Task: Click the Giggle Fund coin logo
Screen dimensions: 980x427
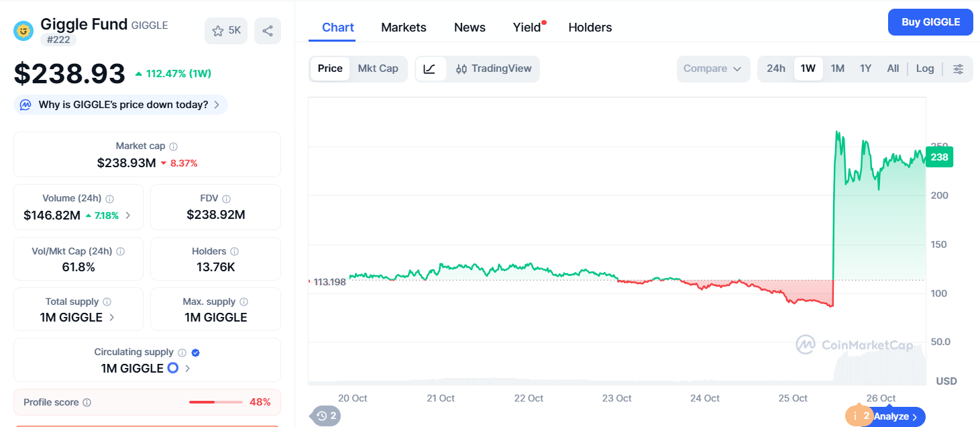Action: point(23,31)
